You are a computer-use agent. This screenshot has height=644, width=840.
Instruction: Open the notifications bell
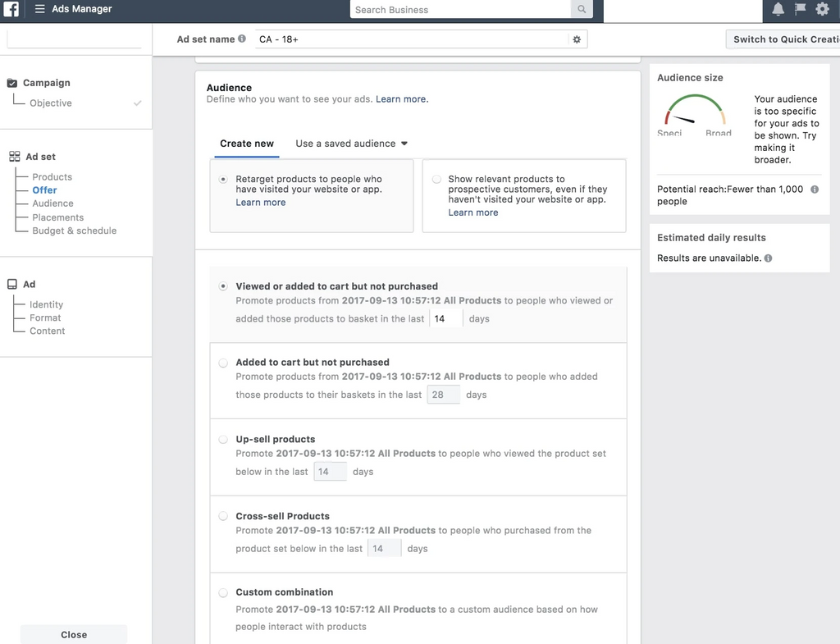tap(778, 10)
